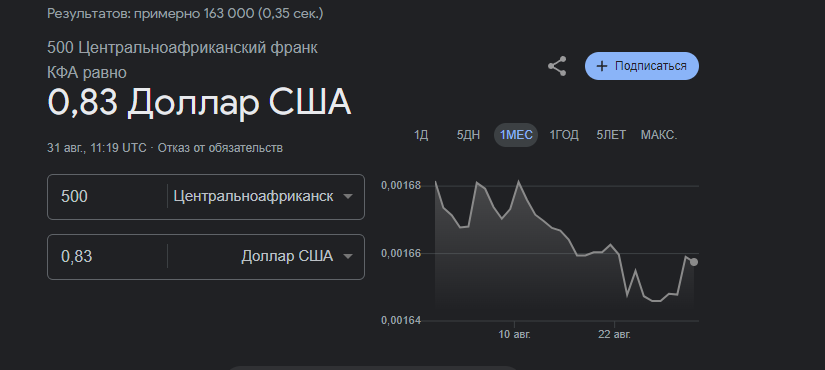Open the Центральноафриканск currency selector

[263, 196]
